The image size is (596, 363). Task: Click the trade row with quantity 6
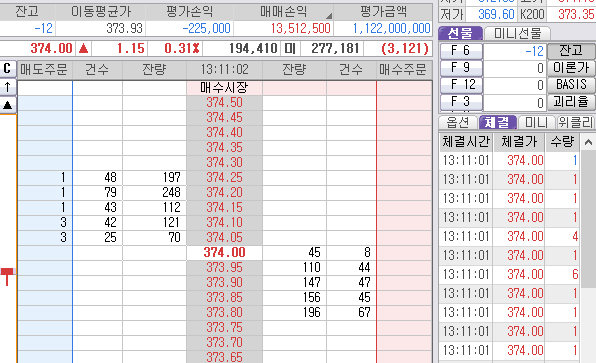509,274
